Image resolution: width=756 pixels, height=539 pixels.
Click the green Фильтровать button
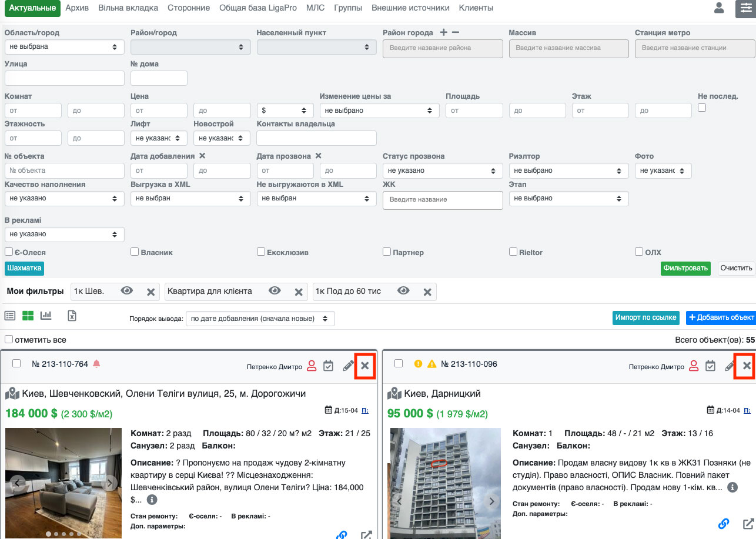pos(685,269)
